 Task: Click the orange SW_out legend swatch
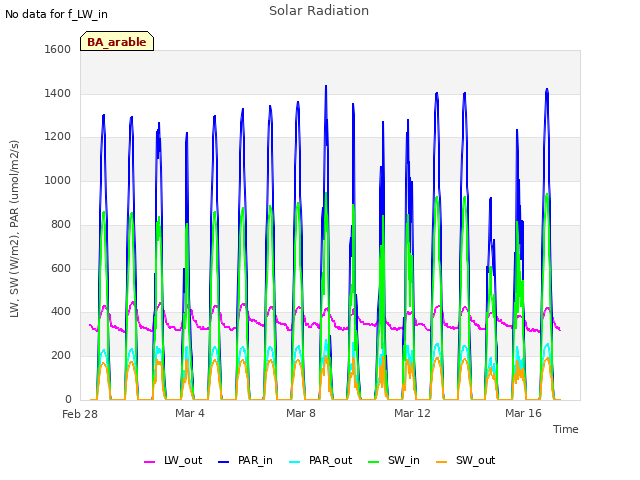(442, 462)
